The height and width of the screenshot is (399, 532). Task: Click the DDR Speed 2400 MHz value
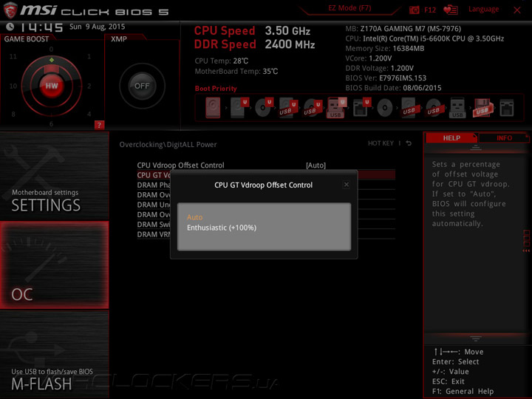click(290, 44)
